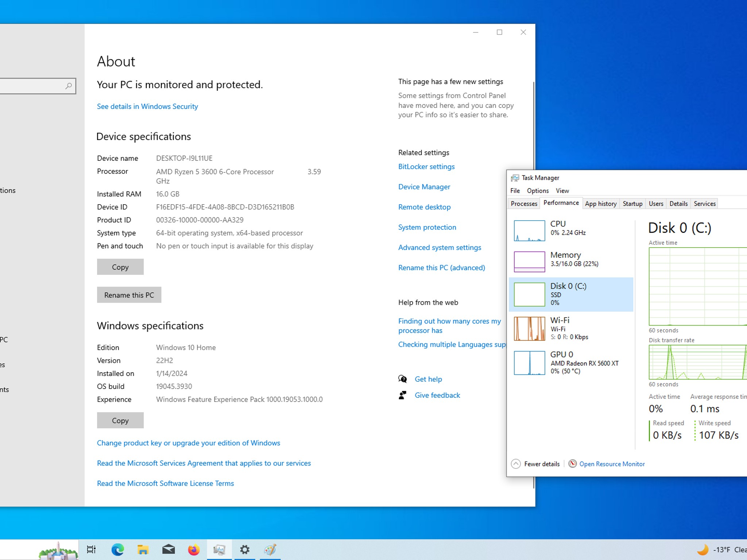Click the Task View taskbar icon
The height and width of the screenshot is (560, 747).
[91, 549]
